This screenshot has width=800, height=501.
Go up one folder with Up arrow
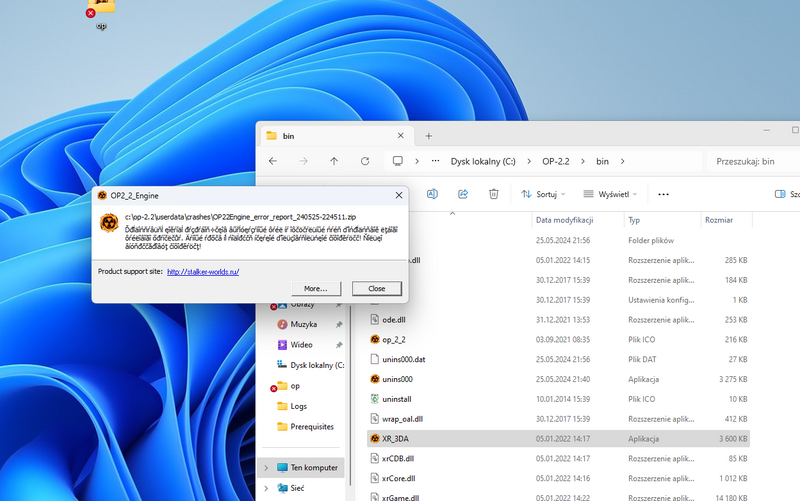tap(334, 161)
